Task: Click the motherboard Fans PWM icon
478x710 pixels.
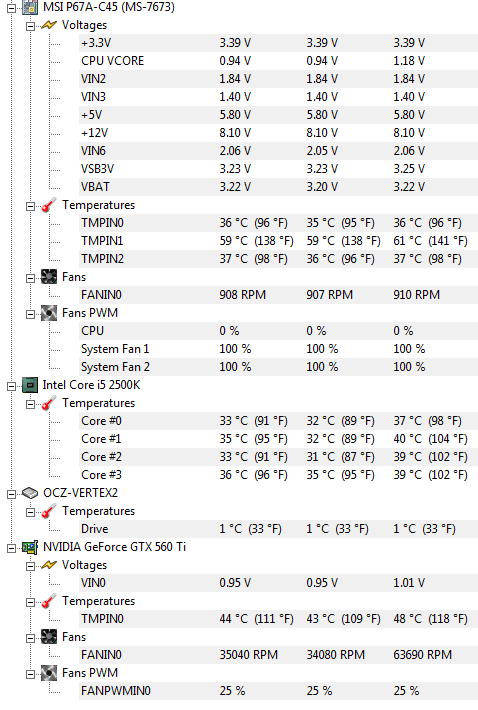Action: [48, 313]
